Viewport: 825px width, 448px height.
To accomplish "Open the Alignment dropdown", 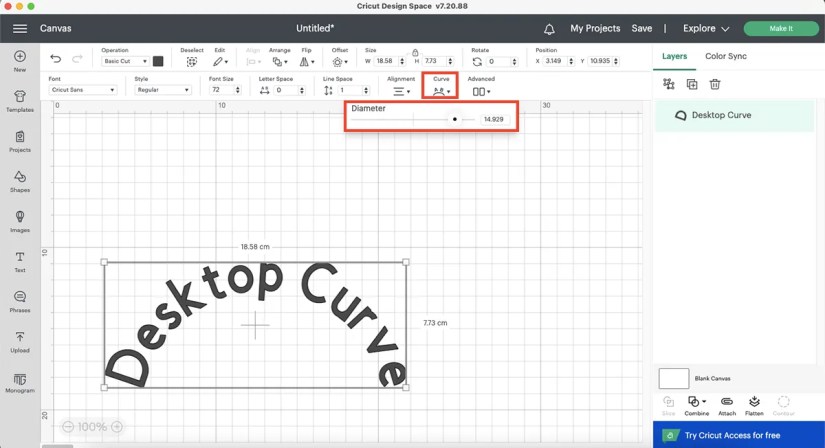I will tap(401, 92).
